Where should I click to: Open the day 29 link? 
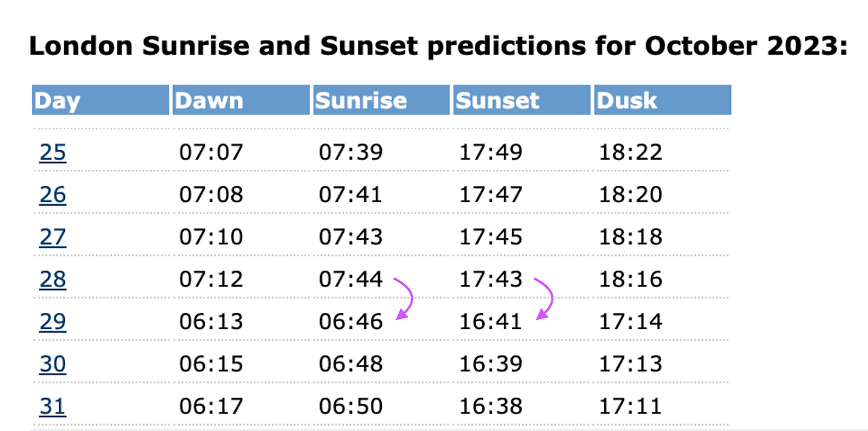53,321
